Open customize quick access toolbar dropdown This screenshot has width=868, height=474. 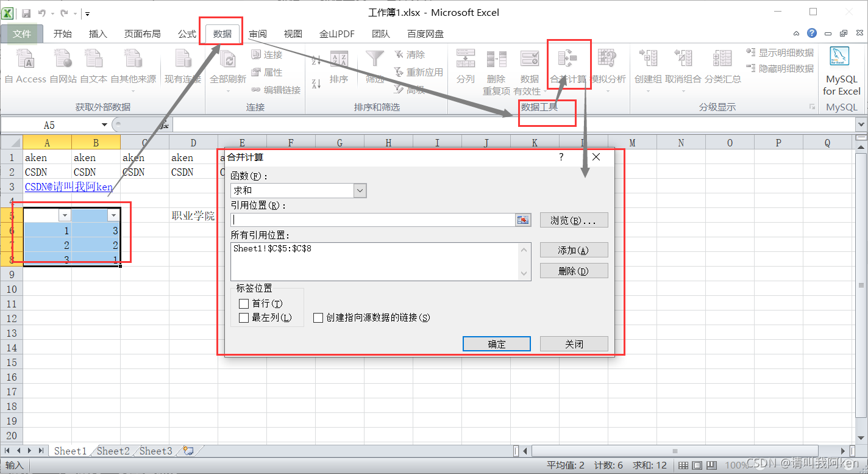coord(88,13)
